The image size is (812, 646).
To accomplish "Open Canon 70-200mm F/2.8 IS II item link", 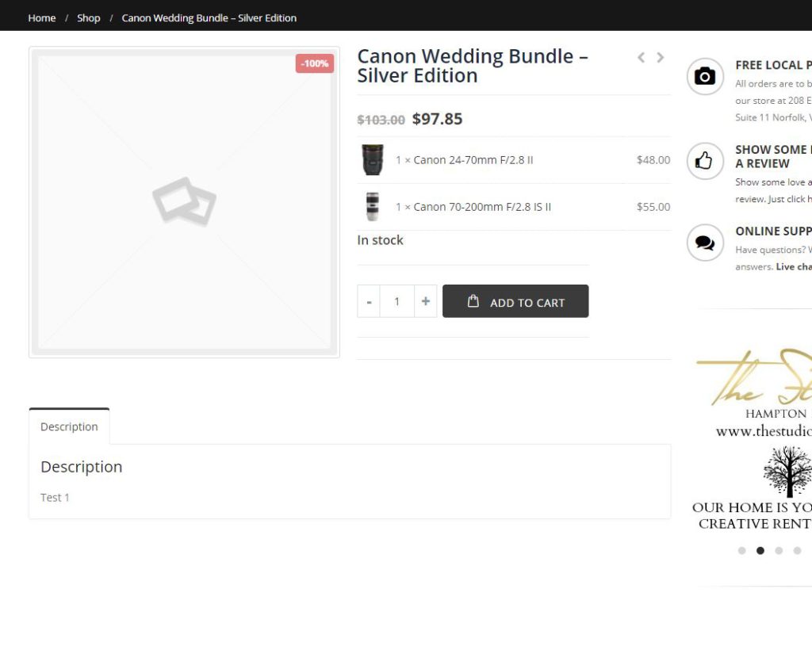I will click(482, 207).
